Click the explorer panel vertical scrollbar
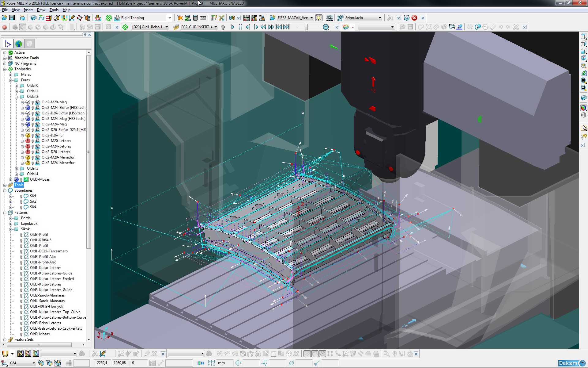588x368 pixels. [89, 152]
